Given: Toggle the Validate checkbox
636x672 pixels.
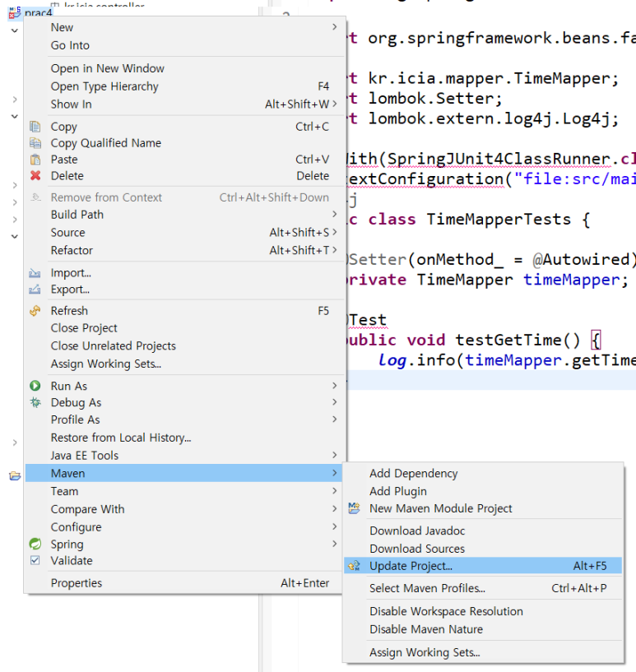Looking at the screenshot, I should (x=35, y=560).
